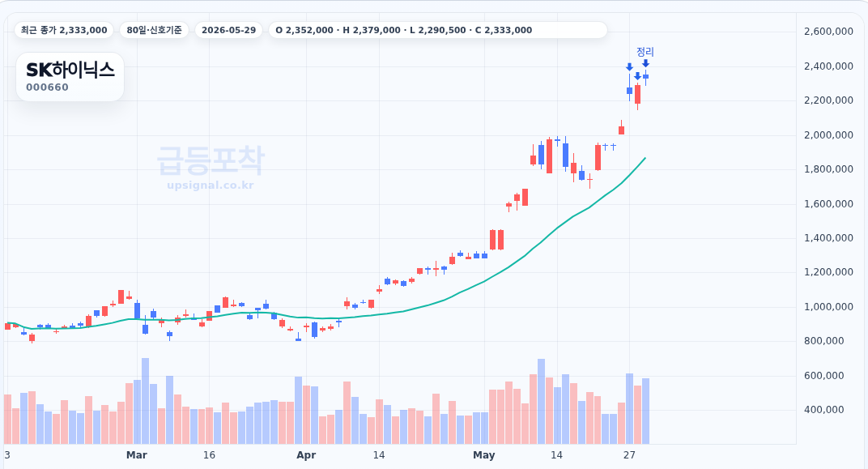Image resolution: width=868 pixels, height=469 pixels.
Task: Click the latest blue candle under 정리
Action: coord(645,77)
